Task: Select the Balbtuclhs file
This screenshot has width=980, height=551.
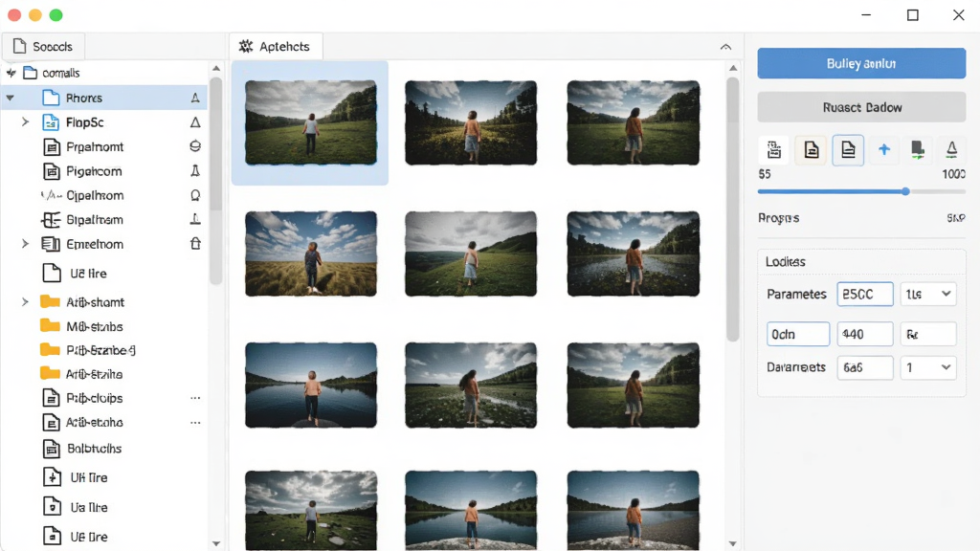Action: pos(95,449)
